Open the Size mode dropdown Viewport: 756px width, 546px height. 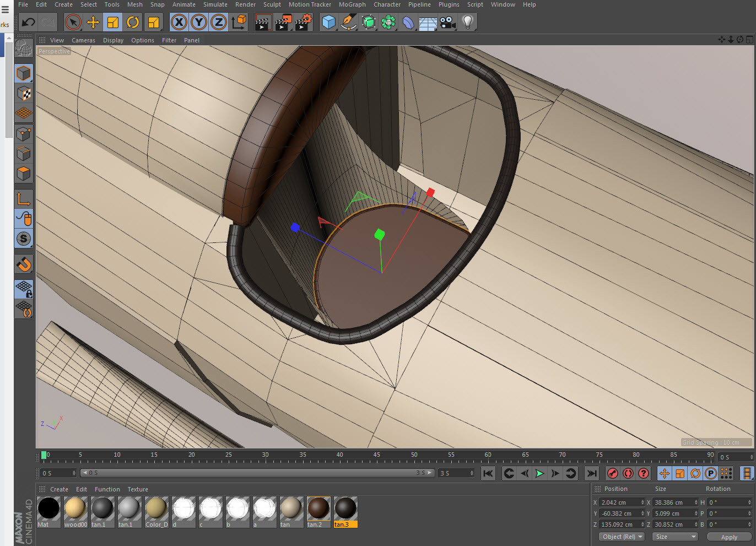[675, 537]
